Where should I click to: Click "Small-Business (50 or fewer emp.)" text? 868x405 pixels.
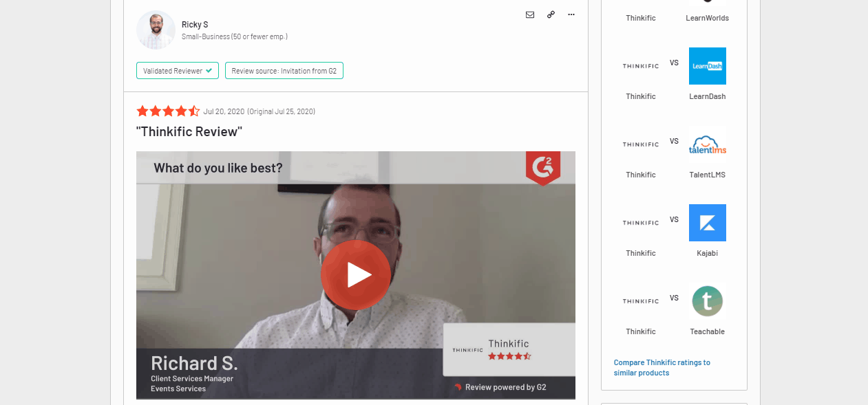point(235,36)
